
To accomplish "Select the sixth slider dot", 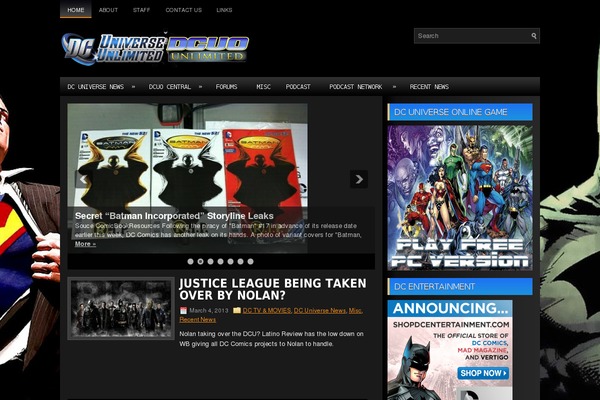I will point(240,261).
